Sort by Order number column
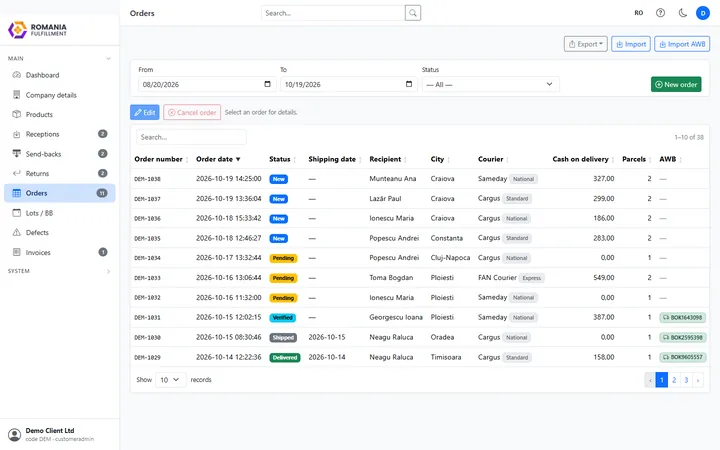 coord(161,159)
